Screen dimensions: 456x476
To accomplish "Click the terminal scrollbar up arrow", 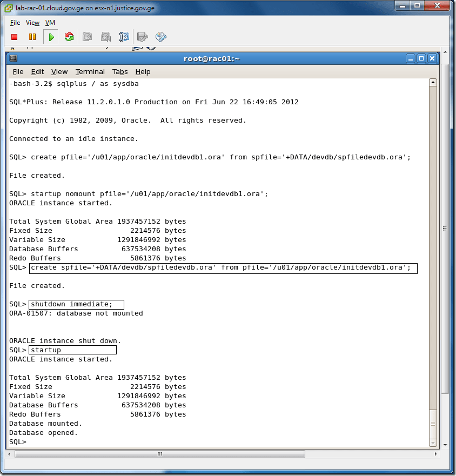I will (432, 83).
